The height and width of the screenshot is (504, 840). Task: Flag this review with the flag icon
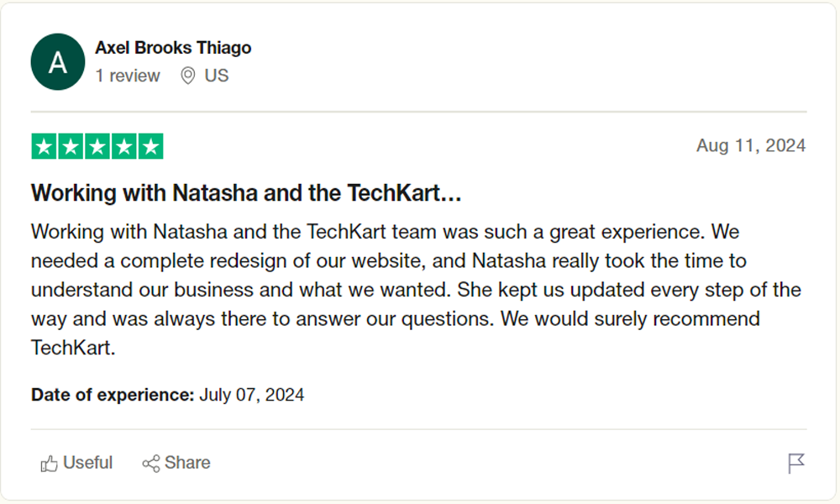[796, 464]
